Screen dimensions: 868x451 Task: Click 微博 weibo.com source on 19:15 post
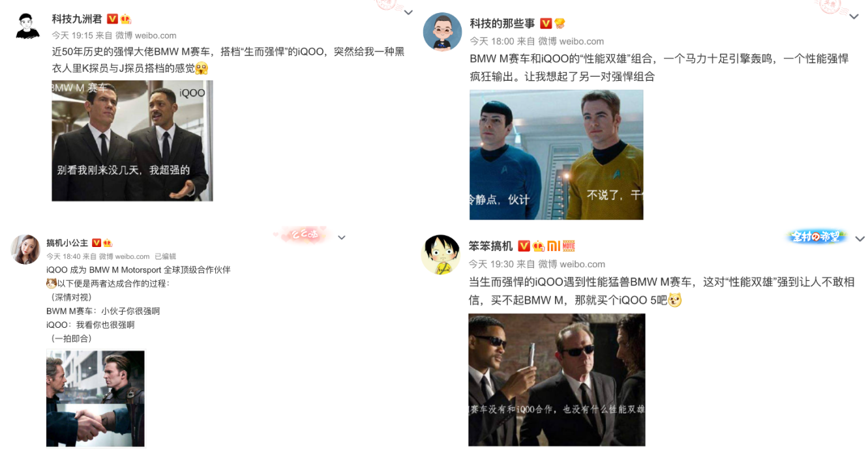pyautogui.click(x=145, y=35)
